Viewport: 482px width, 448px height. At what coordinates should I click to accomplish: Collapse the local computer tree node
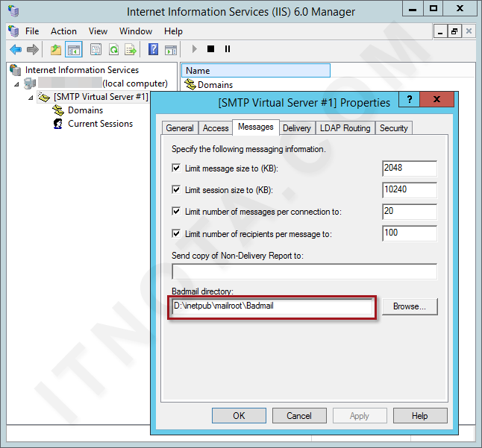(16, 84)
